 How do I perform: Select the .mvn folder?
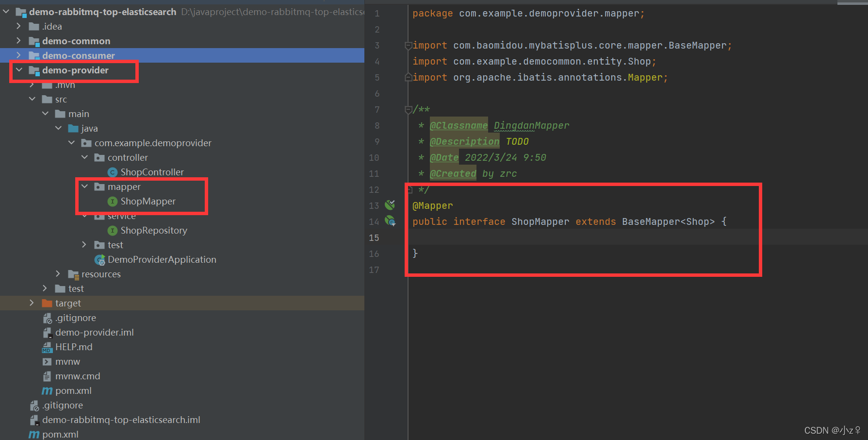[65, 85]
